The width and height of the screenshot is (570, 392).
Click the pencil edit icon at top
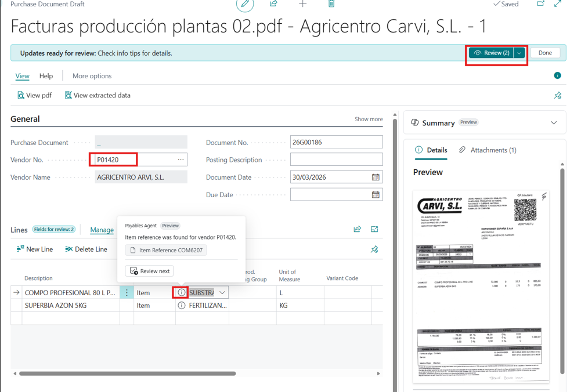pos(244,4)
